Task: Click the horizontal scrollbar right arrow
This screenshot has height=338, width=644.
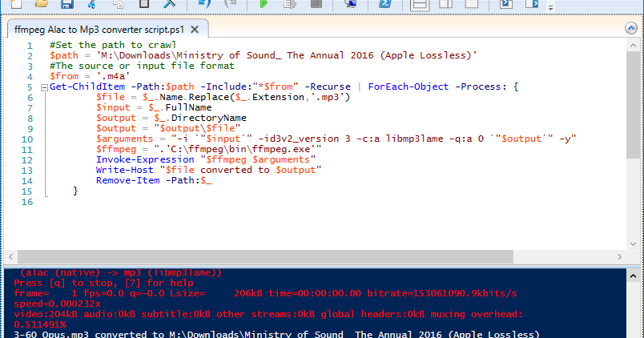Action: tap(619, 256)
